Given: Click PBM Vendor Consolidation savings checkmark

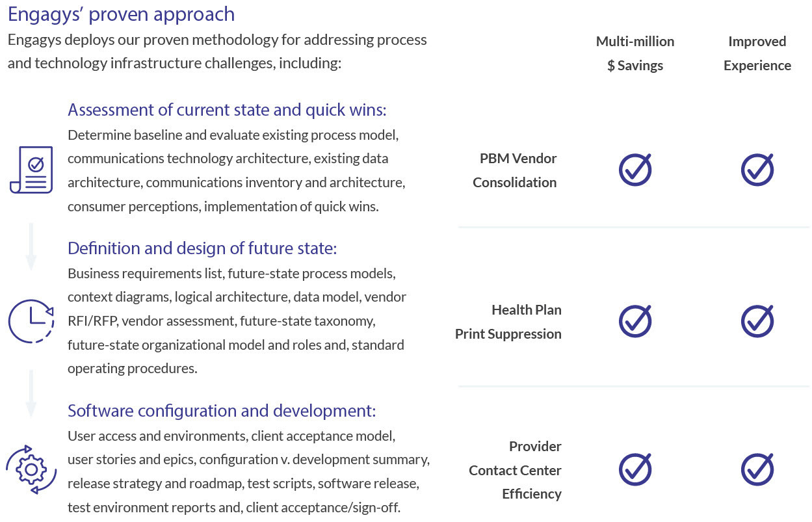Looking at the screenshot, I should (x=635, y=170).
